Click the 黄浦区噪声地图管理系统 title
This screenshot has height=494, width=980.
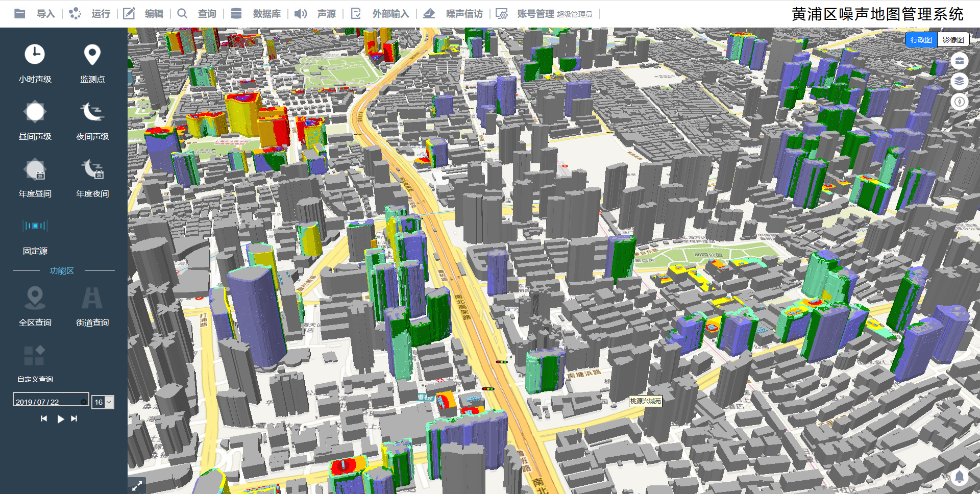(x=877, y=14)
